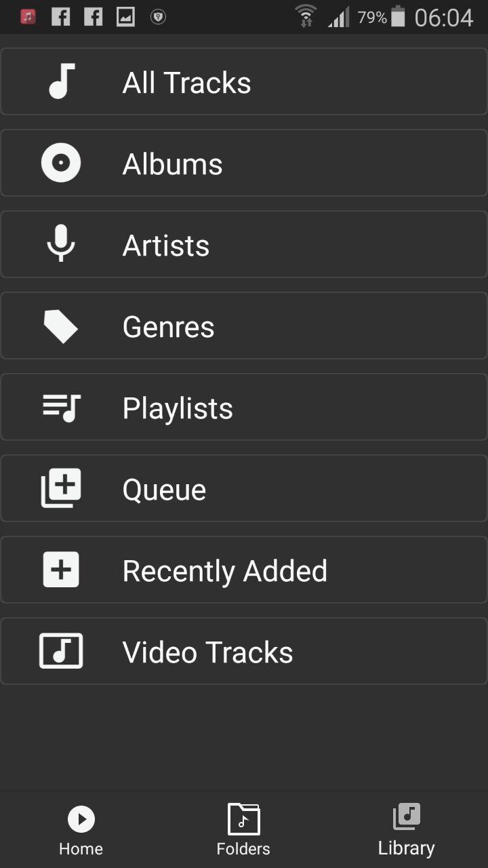Viewport: 488px width, 868px height.
Task: Select the Library tab
Action: [406, 830]
